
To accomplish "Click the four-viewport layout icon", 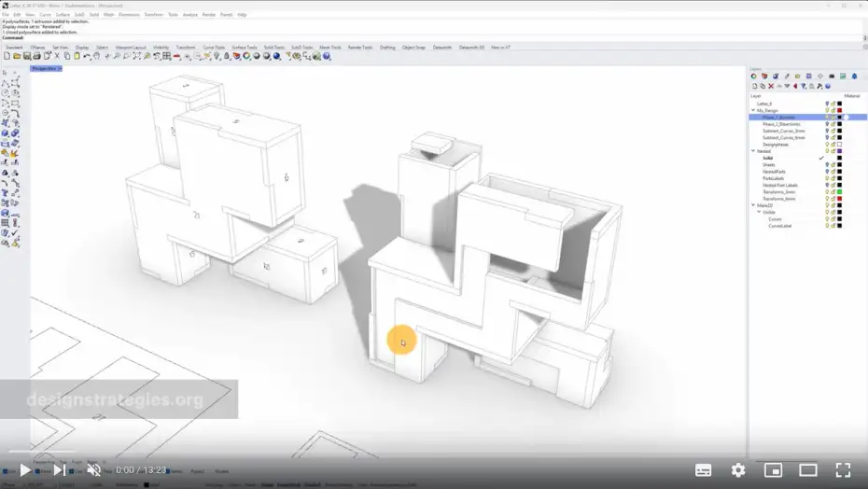I will click(x=167, y=56).
